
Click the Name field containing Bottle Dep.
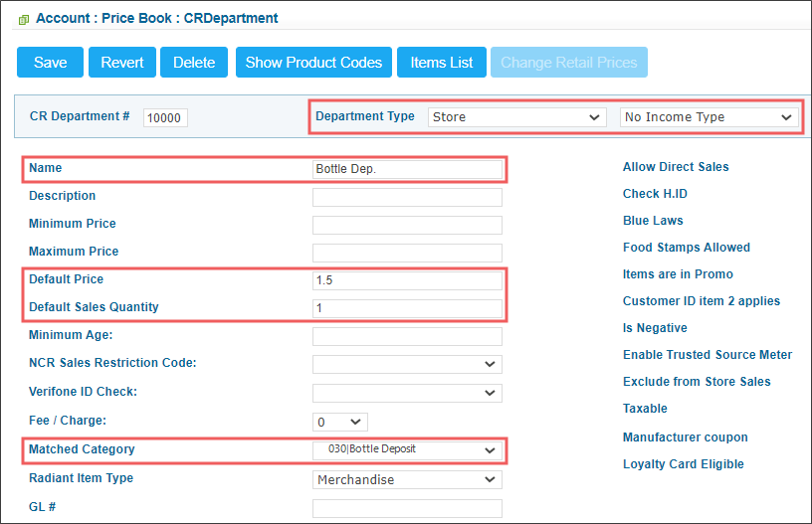[408, 169]
